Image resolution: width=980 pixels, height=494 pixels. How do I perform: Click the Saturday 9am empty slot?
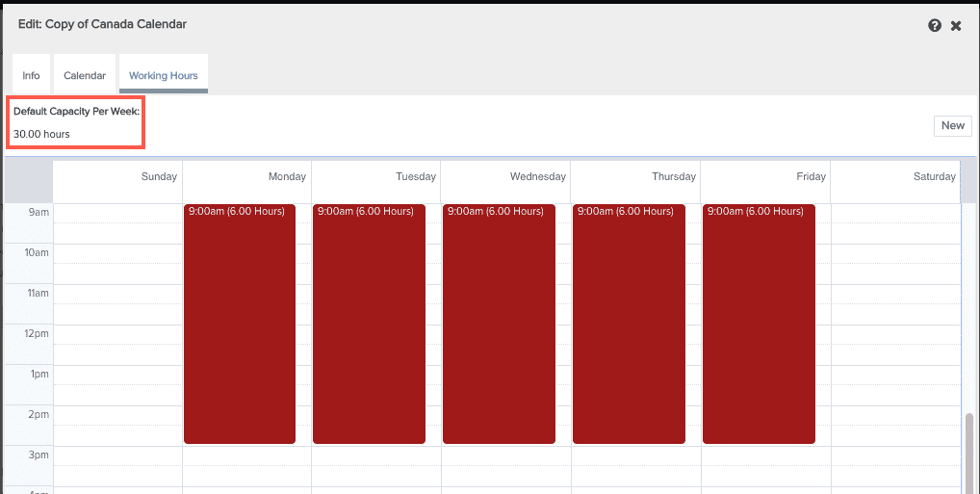point(894,213)
